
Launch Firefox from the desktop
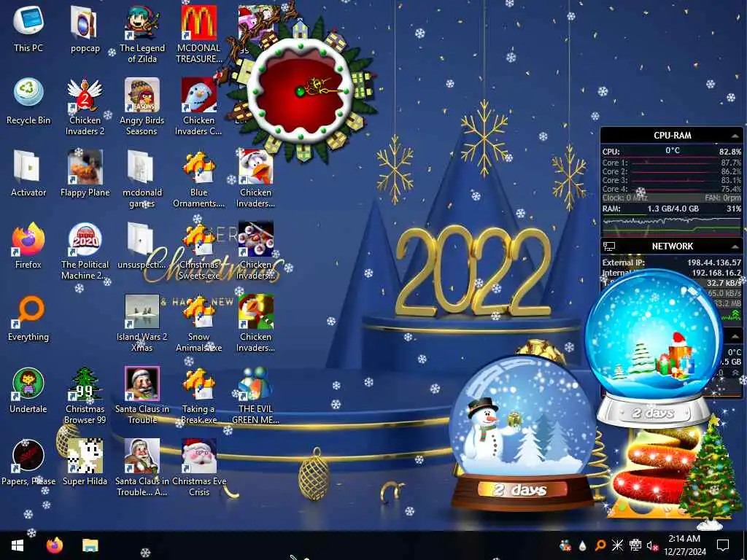(x=28, y=245)
